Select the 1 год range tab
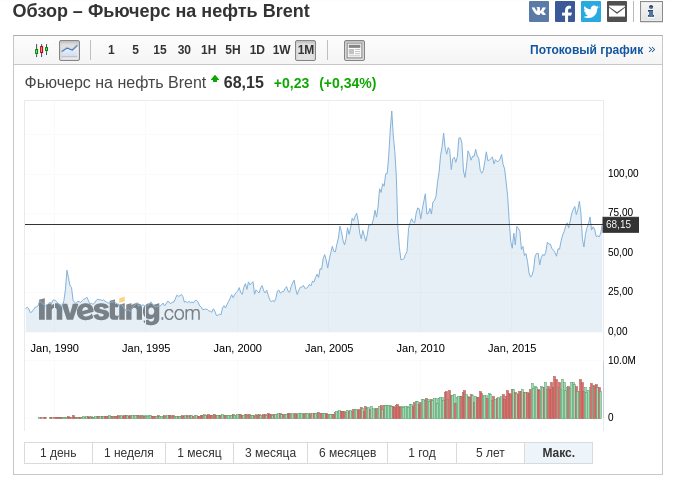This screenshot has height=479, width=673. 422,453
